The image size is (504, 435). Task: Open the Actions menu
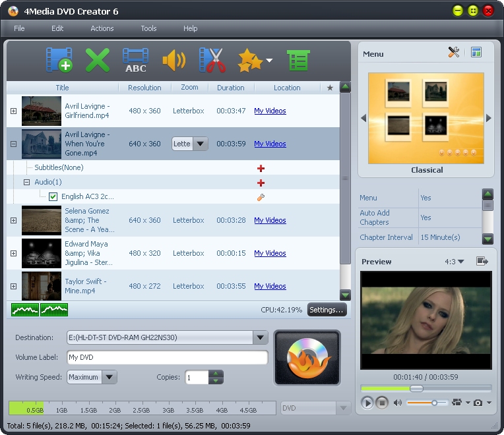(x=102, y=28)
